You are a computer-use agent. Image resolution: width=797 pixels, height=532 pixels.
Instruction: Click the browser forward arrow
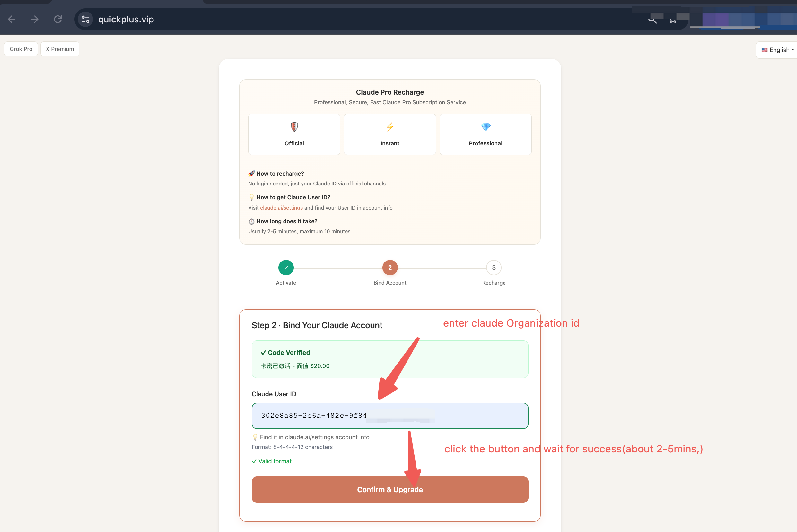click(x=34, y=19)
